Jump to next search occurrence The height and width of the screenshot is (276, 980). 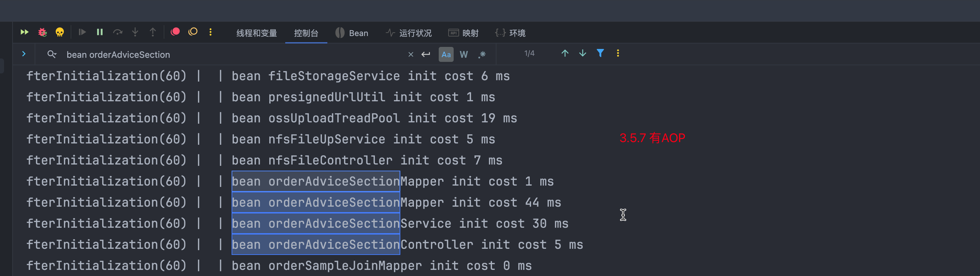tap(582, 53)
